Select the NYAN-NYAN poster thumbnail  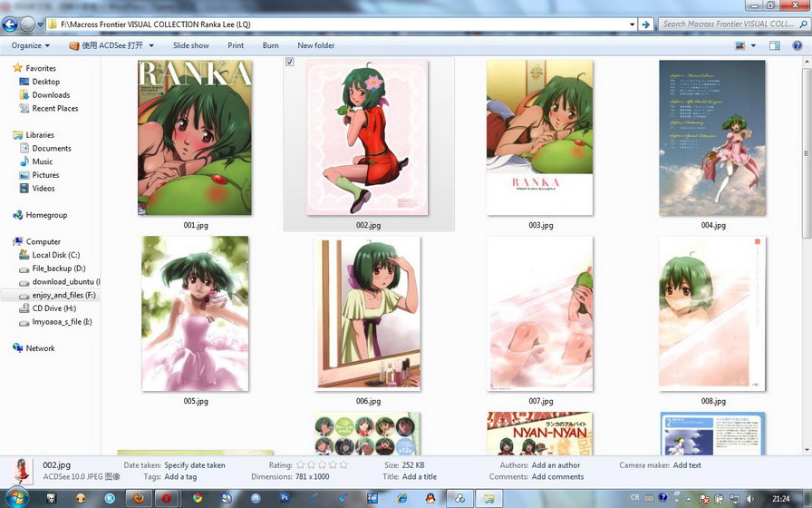(x=539, y=434)
